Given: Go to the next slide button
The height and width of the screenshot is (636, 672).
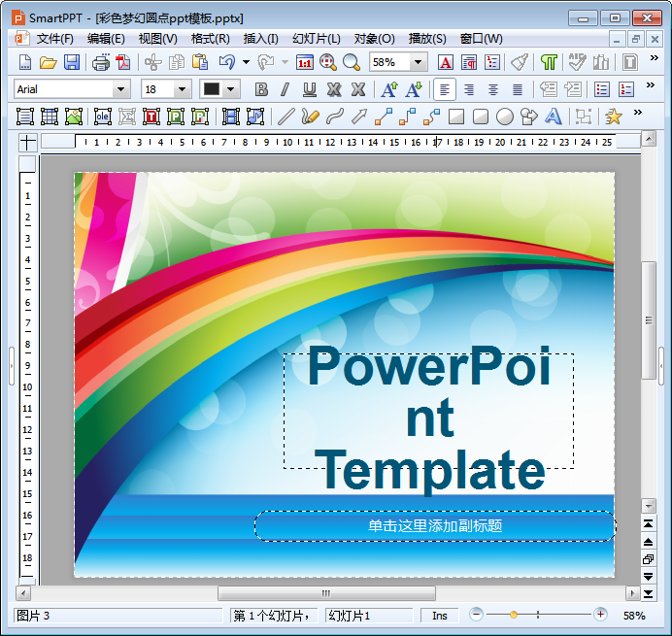Looking at the screenshot, I should 649,577.
